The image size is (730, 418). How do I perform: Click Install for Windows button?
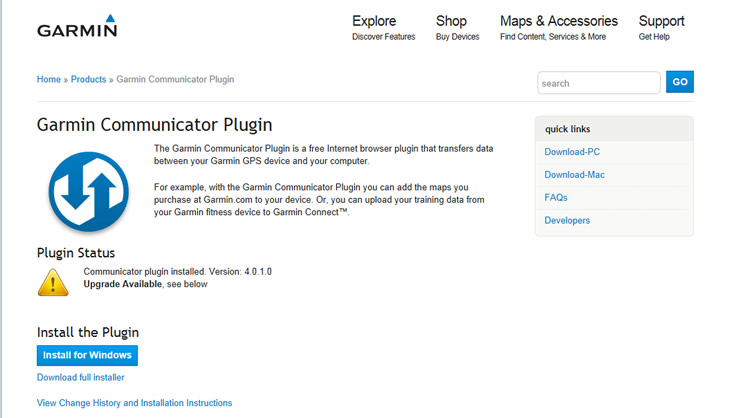87,355
